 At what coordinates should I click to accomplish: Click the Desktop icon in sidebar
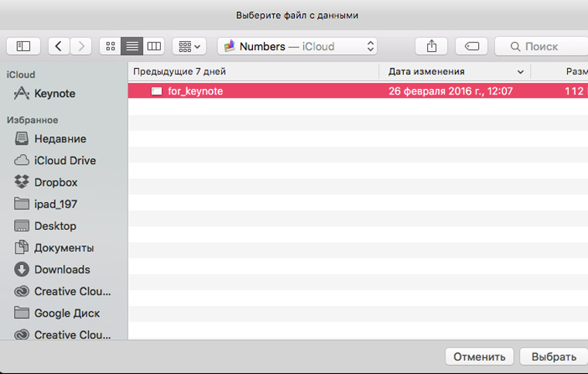(x=22, y=226)
